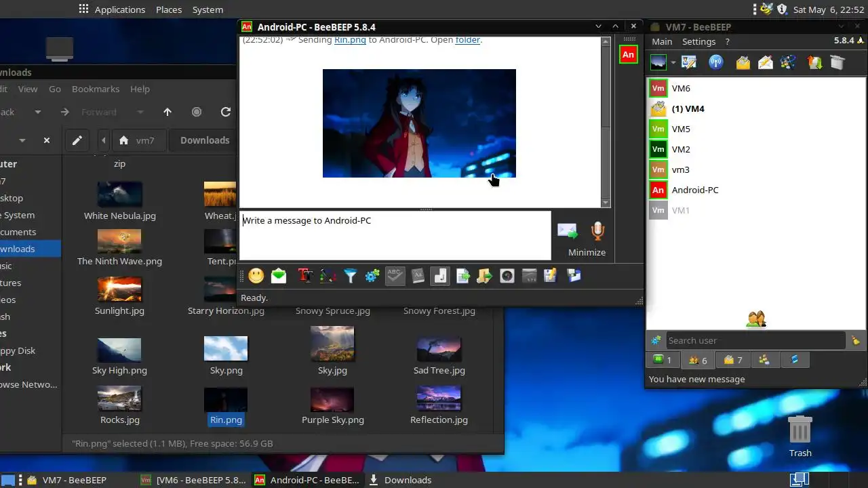The image size is (868, 488).
Task: Click the yellow open-envelope toolbar icon
Action: click(x=743, y=63)
